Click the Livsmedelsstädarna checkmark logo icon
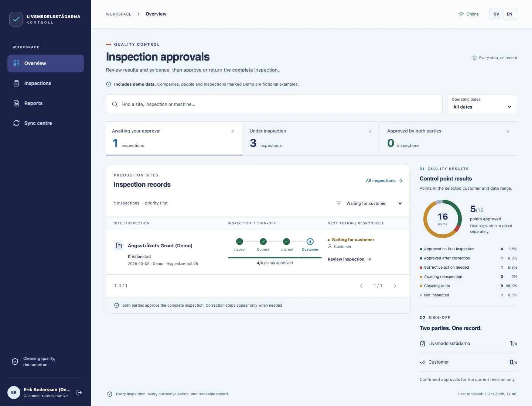 pos(16,19)
